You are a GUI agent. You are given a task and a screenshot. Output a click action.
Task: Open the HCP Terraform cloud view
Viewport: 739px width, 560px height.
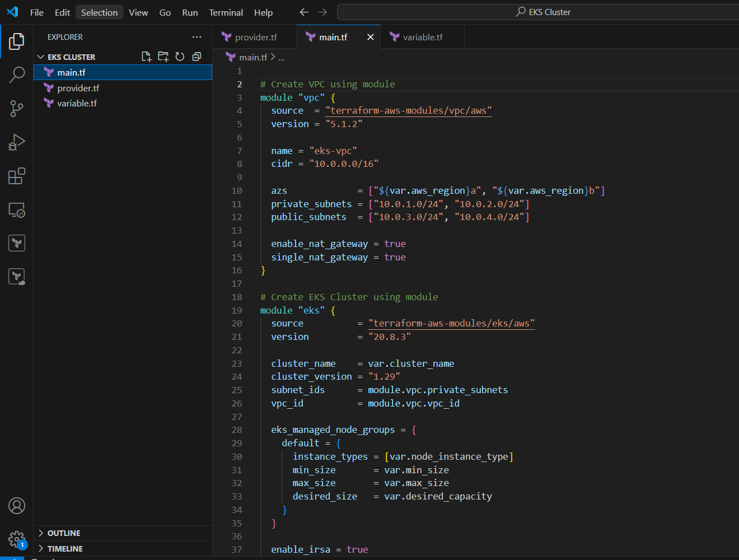(17, 277)
